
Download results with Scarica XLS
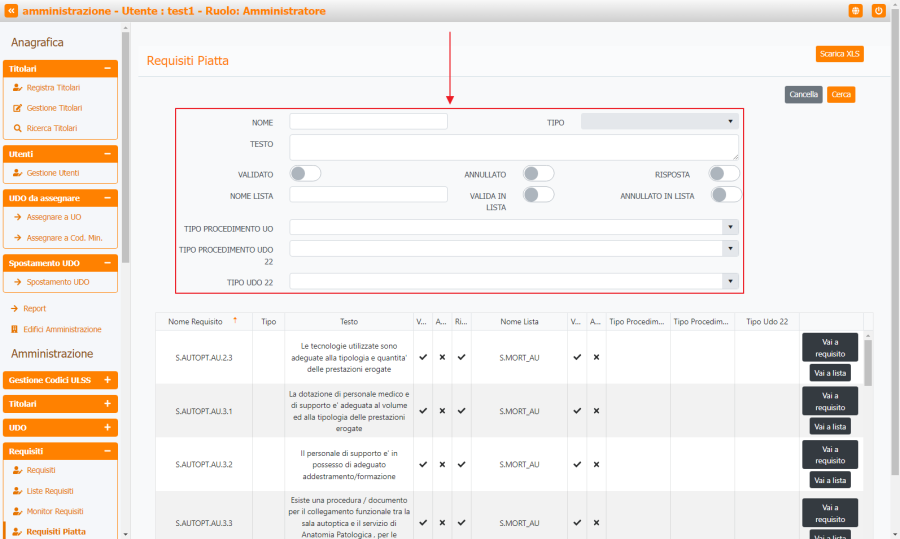(839, 54)
